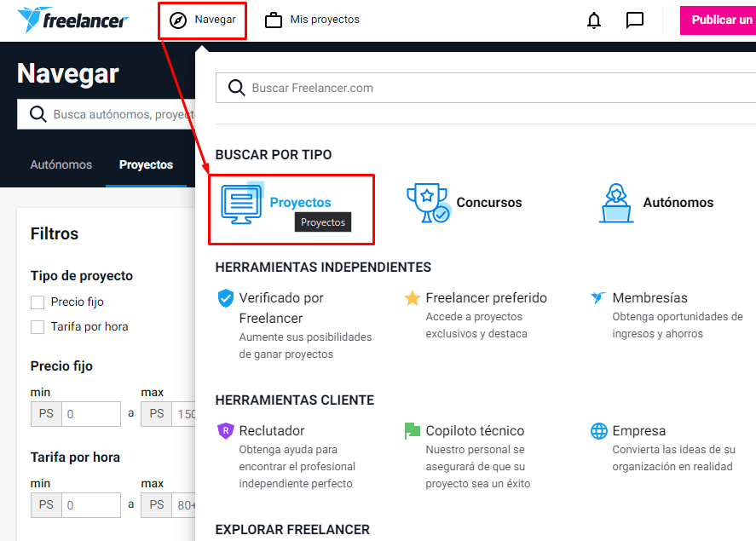This screenshot has height=541, width=756.
Task: Open Autónomos under Buscar por tipo
Action: tap(678, 202)
